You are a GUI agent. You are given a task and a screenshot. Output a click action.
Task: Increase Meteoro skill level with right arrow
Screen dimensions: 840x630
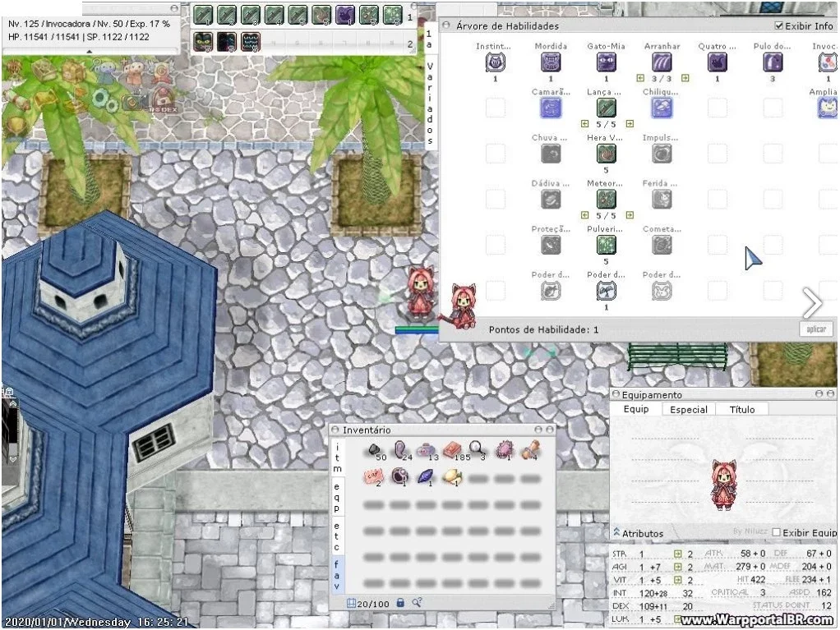tap(630, 215)
